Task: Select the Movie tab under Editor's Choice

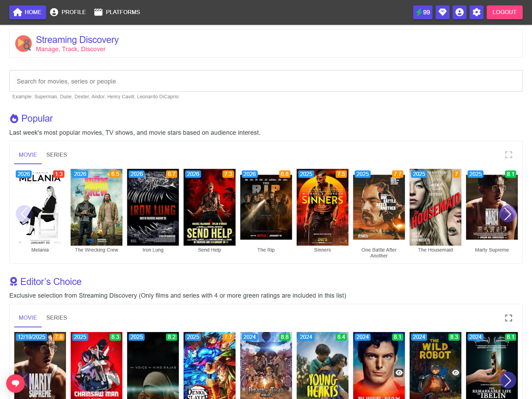Action: point(28,318)
